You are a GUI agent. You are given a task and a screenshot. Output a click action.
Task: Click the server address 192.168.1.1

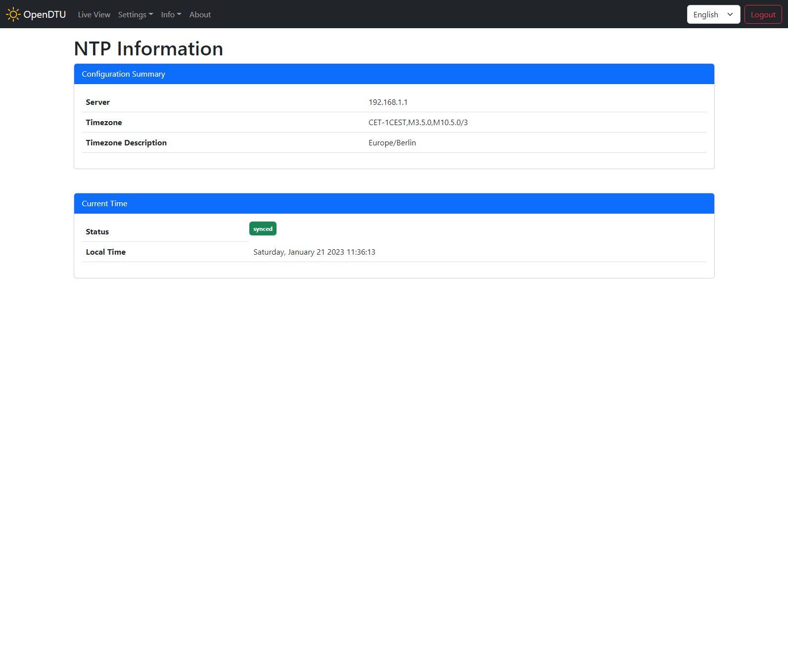(388, 102)
